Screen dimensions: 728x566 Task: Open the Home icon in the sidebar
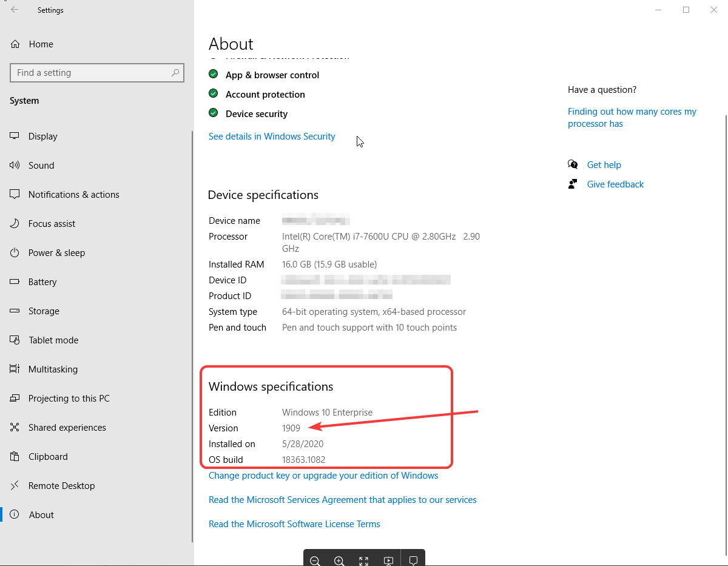[x=15, y=44]
